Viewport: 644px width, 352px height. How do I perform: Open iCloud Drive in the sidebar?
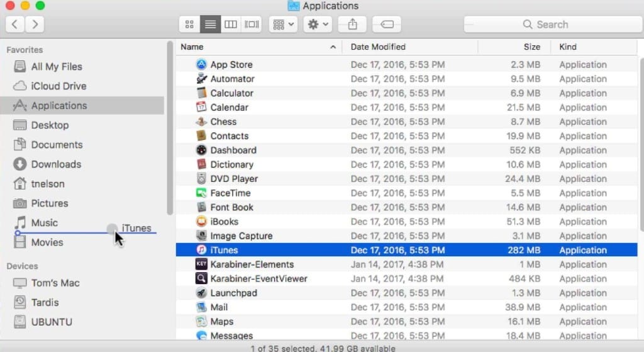point(58,86)
